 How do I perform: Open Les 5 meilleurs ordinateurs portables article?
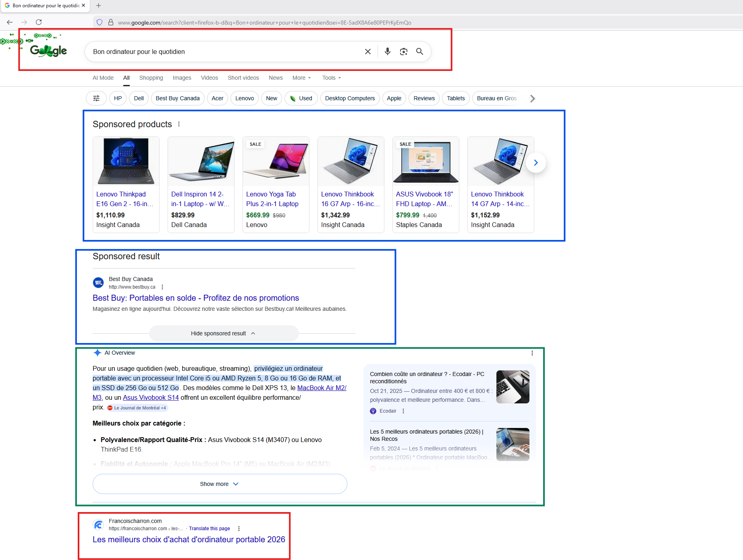426,435
